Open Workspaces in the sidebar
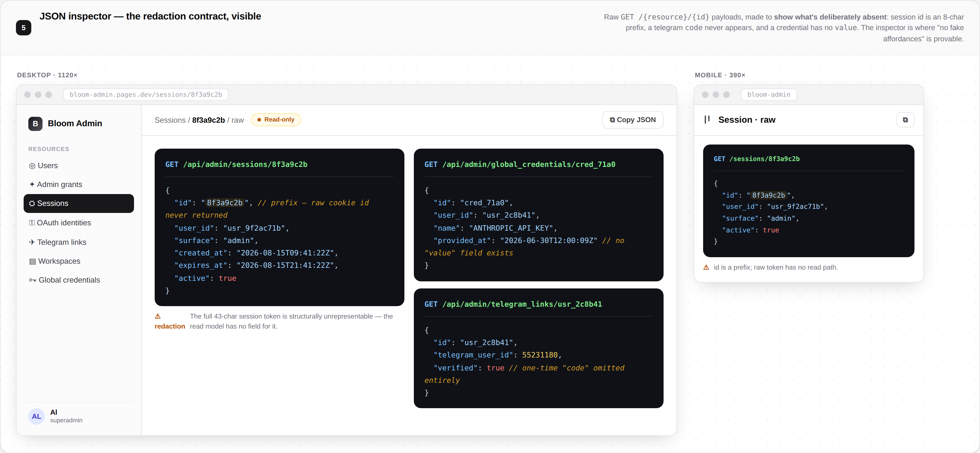 pyautogui.click(x=79, y=261)
